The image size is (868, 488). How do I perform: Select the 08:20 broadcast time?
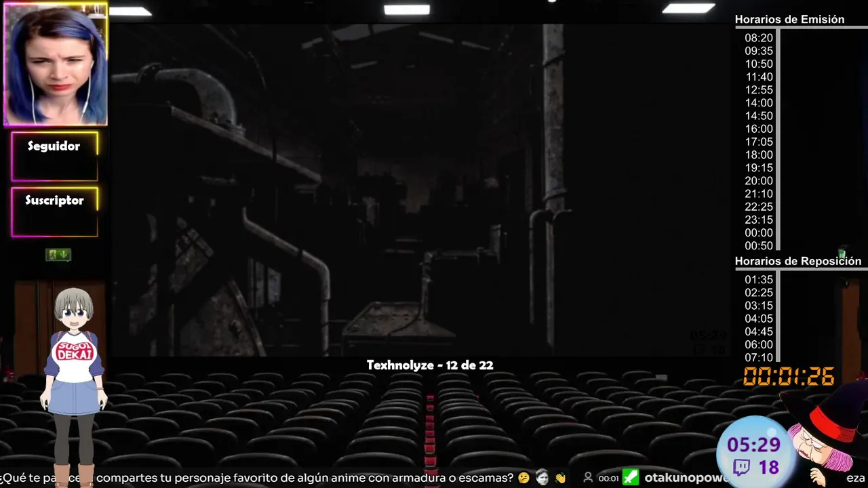point(759,38)
